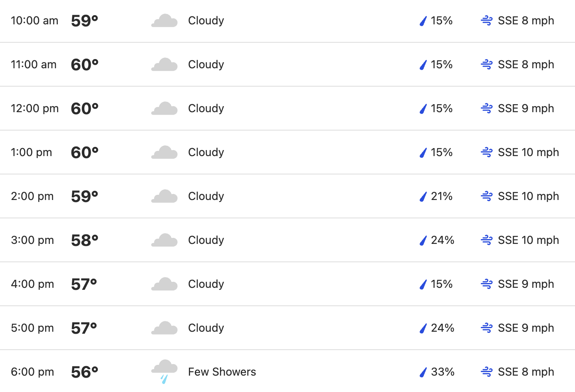The image size is (575, 392).
Task: Click the wind icon in the 4:00 pm row
Action: coord(487,284)
